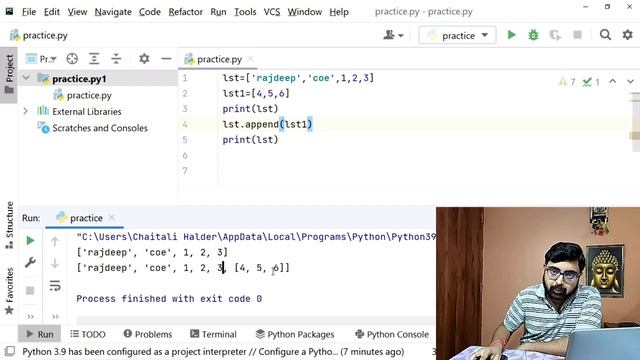The width and height of the screenshot is (640, 360).
Task: Open Python Console tool window
Action: (x=392, y=334)
